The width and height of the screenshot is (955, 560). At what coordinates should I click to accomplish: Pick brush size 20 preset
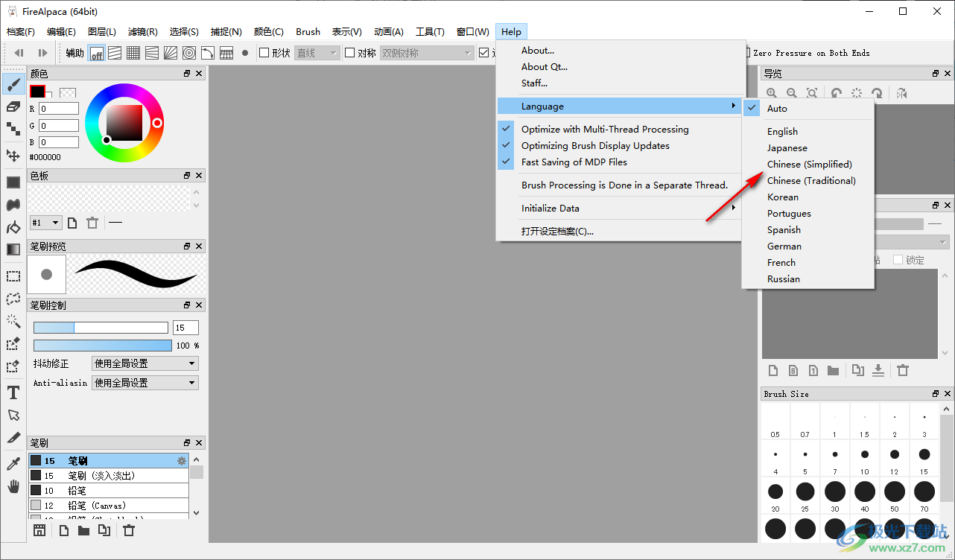775,497
